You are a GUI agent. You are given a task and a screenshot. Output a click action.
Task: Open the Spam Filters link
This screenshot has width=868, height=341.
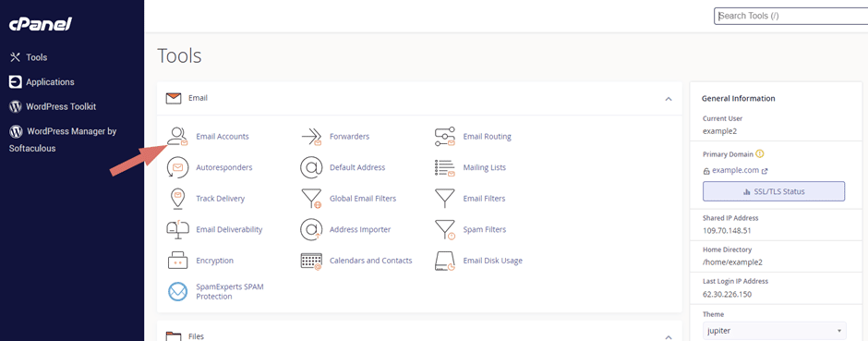click(x=485, y=229)
